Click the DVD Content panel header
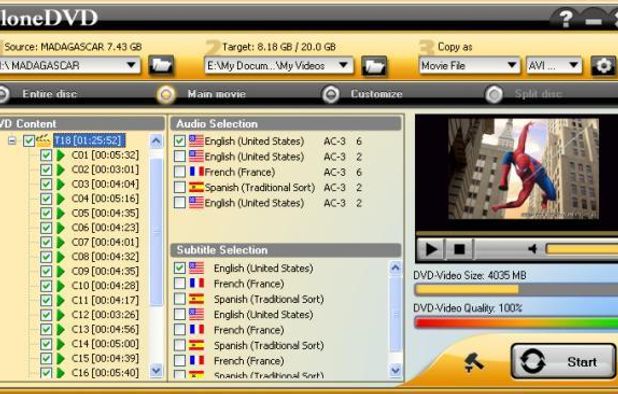This screenshot has width=618, height=394. click(82, 124)
